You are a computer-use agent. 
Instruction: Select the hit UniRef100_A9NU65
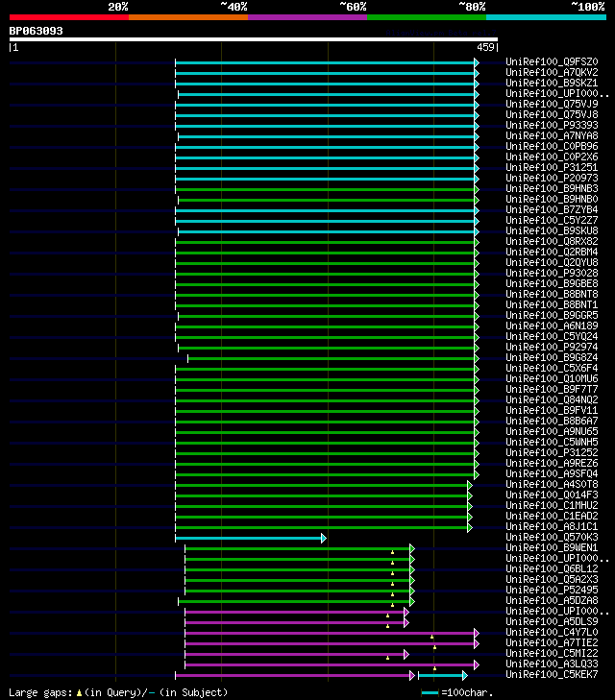tap(552, 432)
